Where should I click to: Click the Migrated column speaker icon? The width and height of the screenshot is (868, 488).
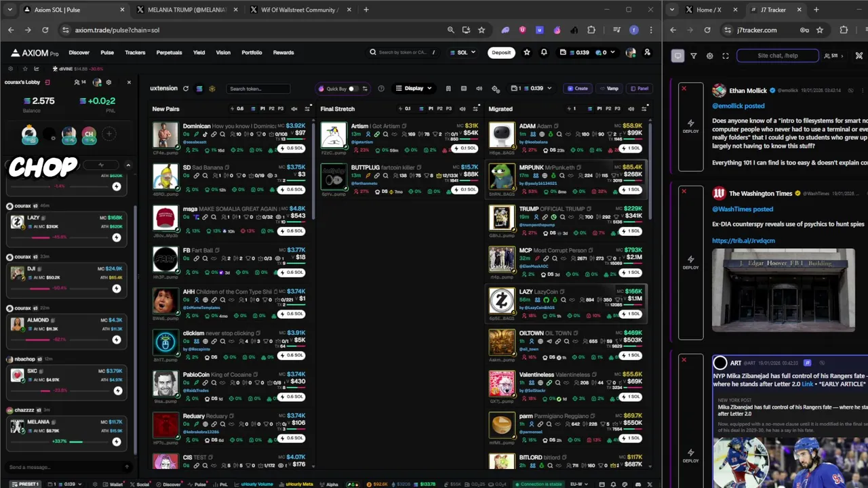click(631, 108)
